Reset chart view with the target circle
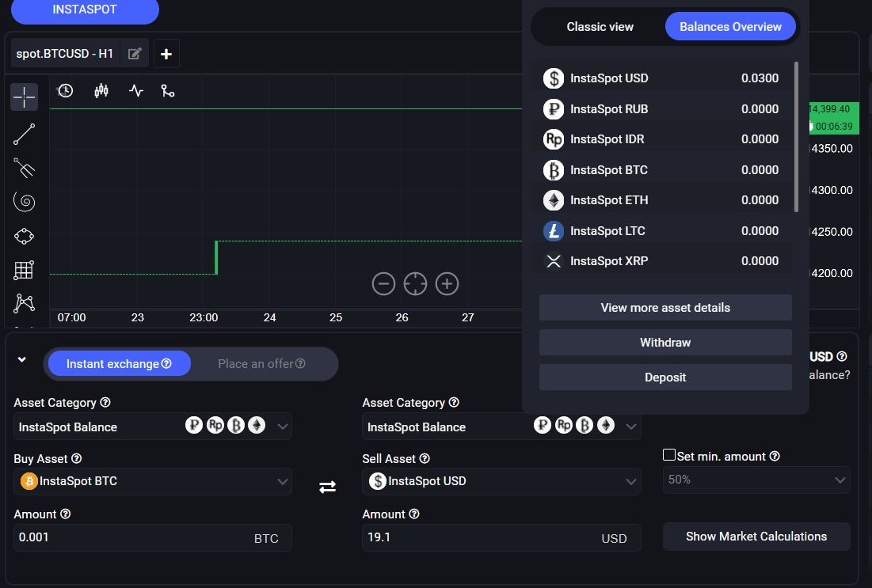This screenshot has width=872, height=588. 416,284
